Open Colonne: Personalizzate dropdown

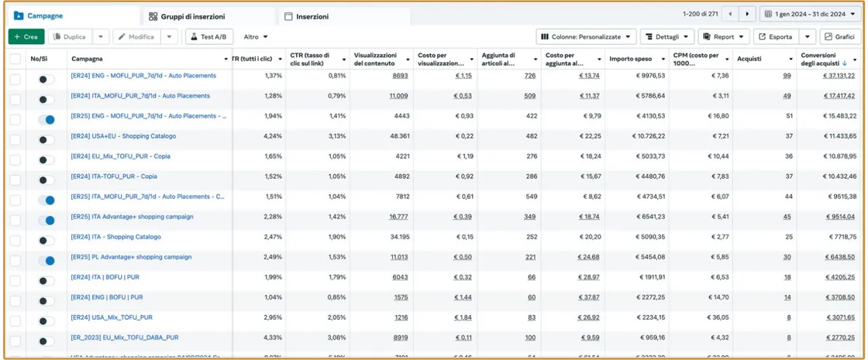586,37
